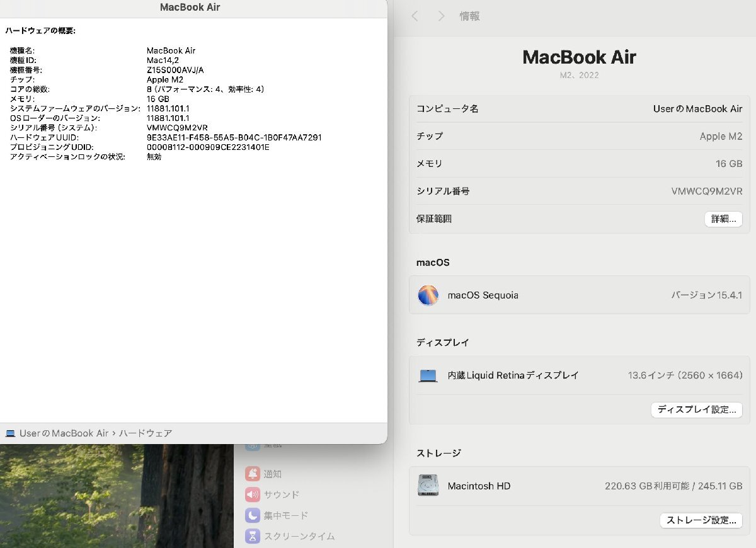Open ディスプレイ設定... button
756x548 pixels.
click(x=697, y=409)
